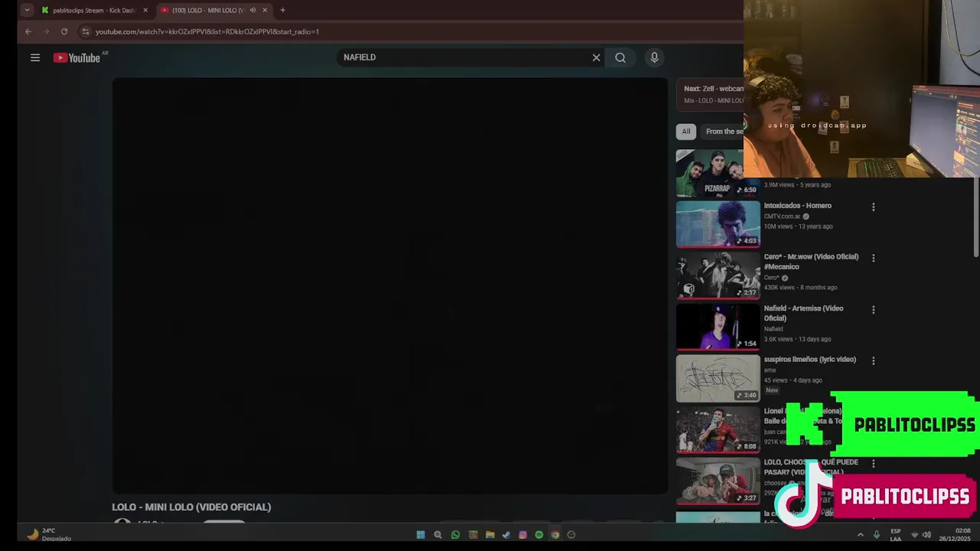
Task: Open the weather widget 24°C Despejado
Action: coord(50,534)
